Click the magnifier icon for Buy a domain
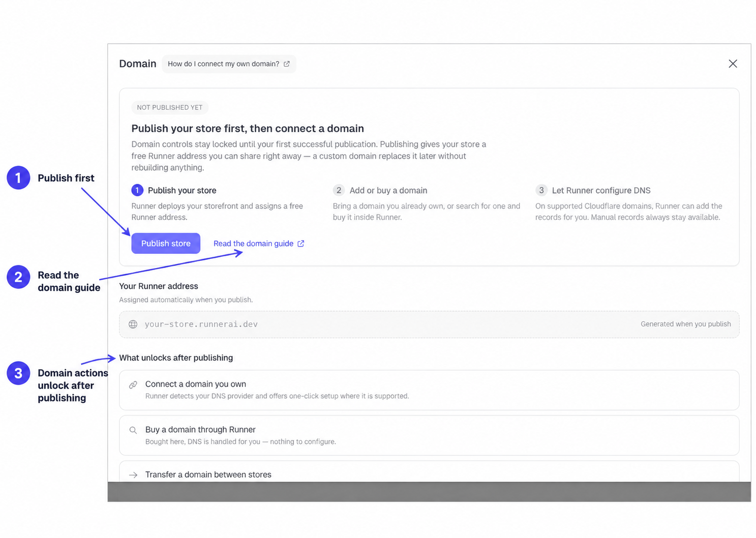This screenshot has width=756, height=538. (133, 430)
